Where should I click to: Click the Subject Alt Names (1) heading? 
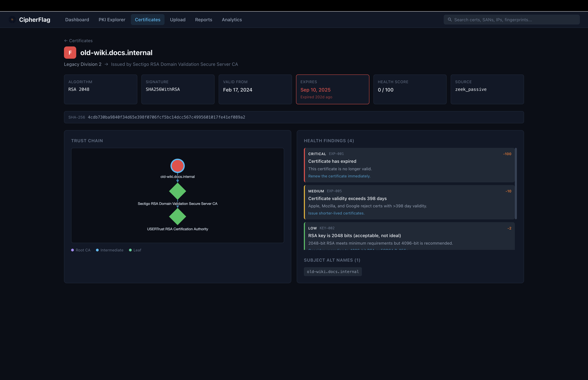coord(332,260)
